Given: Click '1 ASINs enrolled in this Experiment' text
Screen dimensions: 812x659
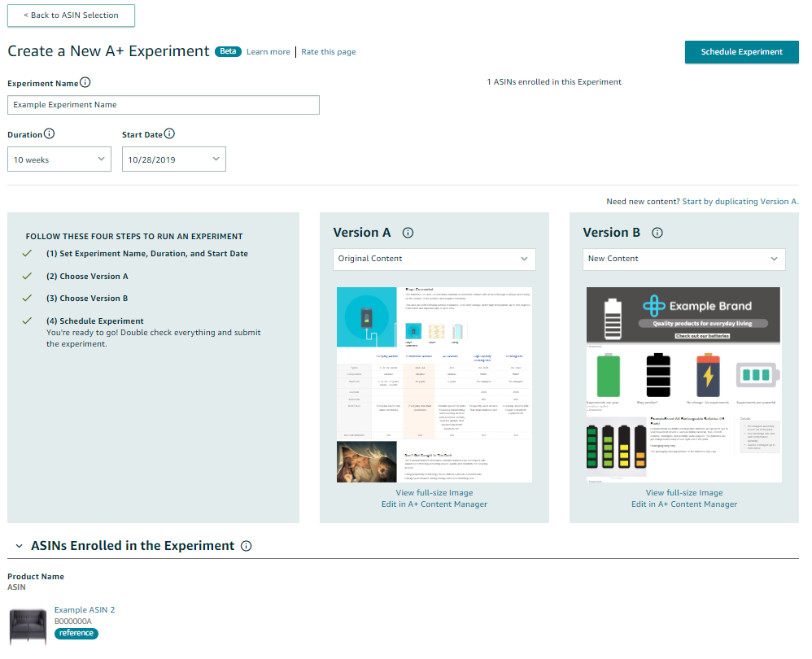Looking at the screenshot, I should pyautogui.click(x=553, y=82).
